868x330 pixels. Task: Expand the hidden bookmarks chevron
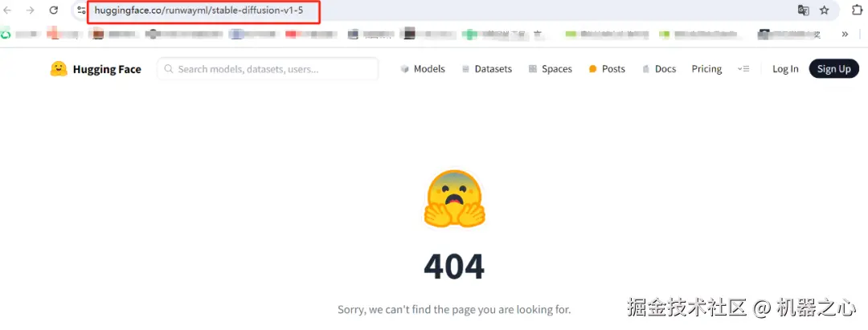click(845, 35)
